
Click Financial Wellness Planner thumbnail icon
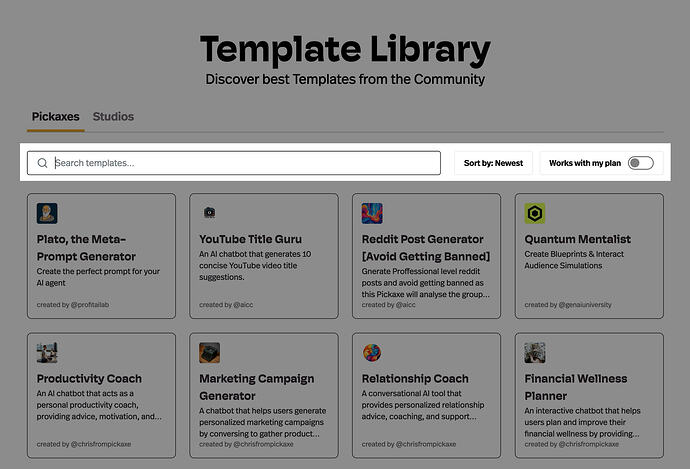(535, 353)
